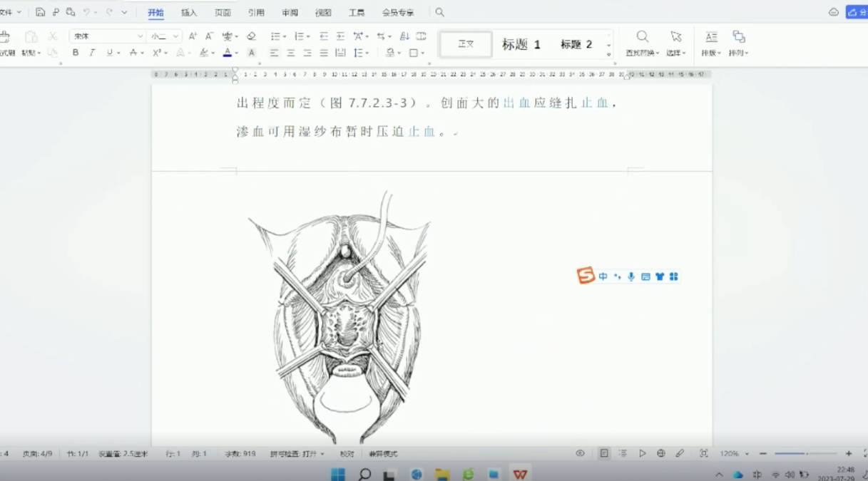The height and width of the screenshot is (481, 868).
Task: Click the zoom slider in status bar
Action: [805, 453]
